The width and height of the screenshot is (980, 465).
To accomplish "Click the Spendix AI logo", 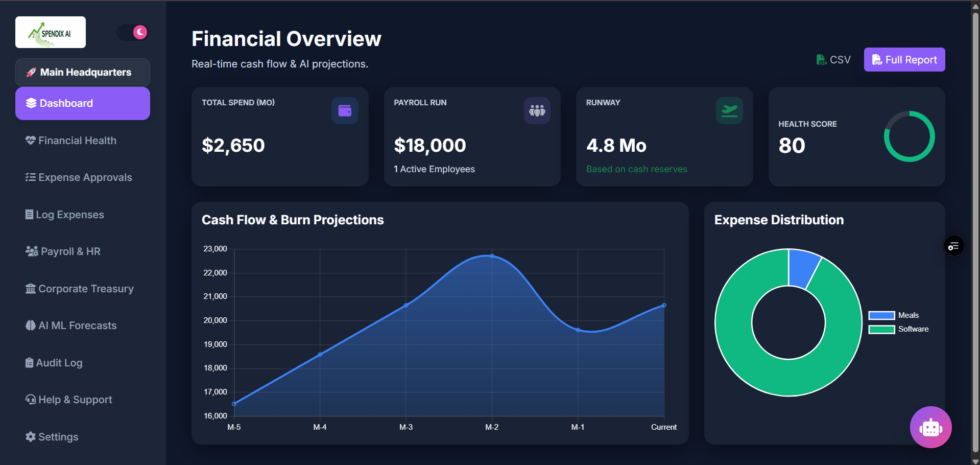I will [50, 32].
